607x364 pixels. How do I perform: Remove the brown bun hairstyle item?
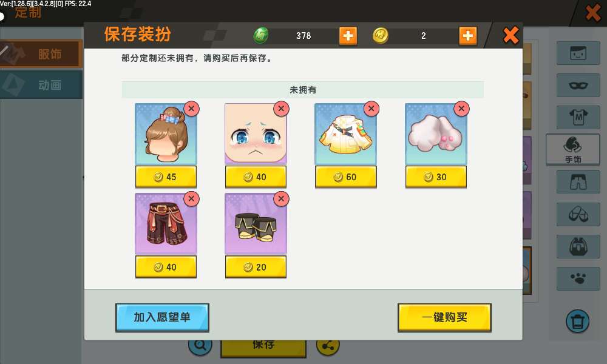(x=191, y=109)
